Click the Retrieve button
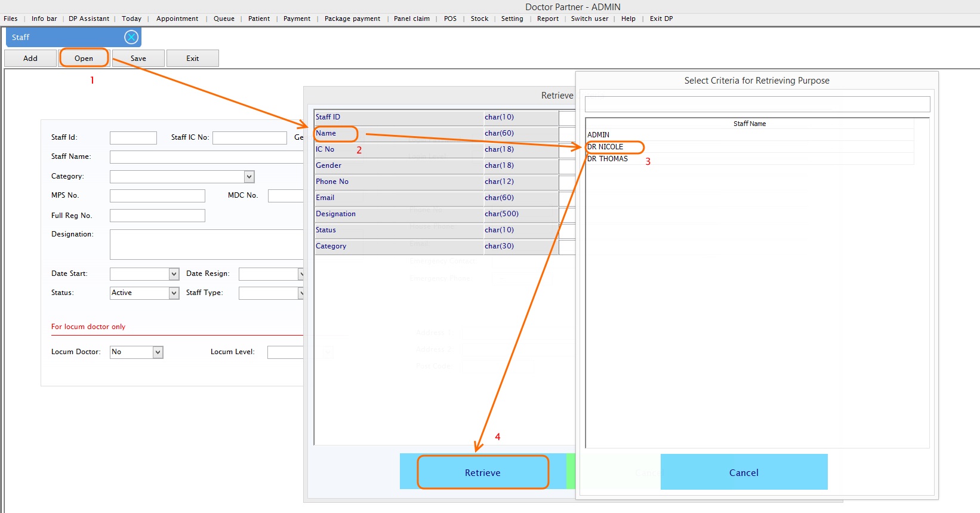The width and height of the screenshot is (980, 513). 482,472
